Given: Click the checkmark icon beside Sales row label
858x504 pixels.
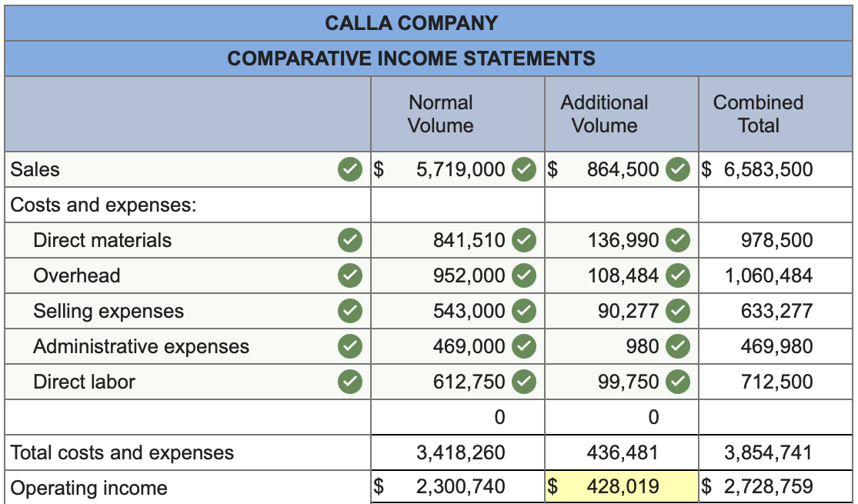Looking at the screenshot, I should pyautogui.click(x=349, y=169).
